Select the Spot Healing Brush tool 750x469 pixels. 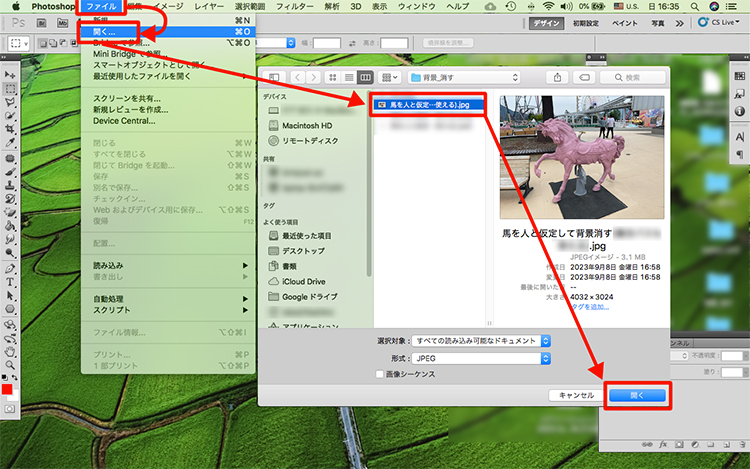click(10, 158)
